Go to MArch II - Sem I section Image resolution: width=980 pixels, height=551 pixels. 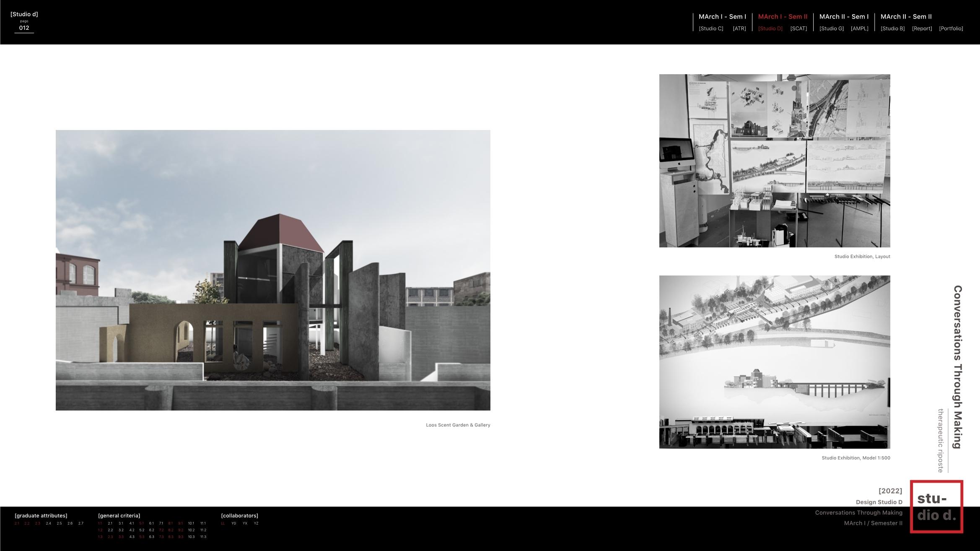(844, 17)
